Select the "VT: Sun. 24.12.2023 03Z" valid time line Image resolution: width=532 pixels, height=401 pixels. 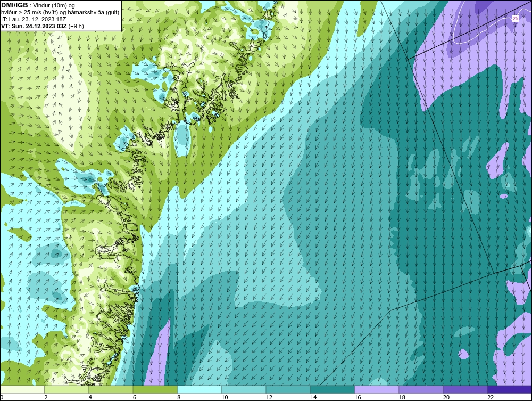[43, 26]
